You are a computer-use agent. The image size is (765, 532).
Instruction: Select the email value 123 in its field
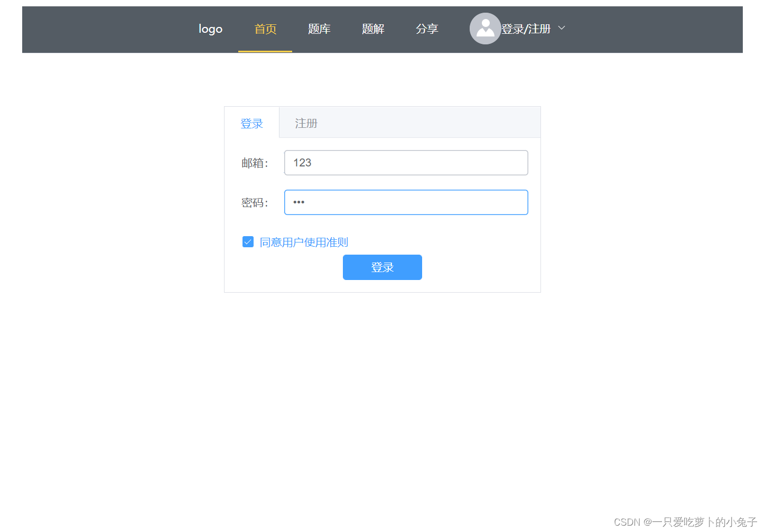pos(302,163)
